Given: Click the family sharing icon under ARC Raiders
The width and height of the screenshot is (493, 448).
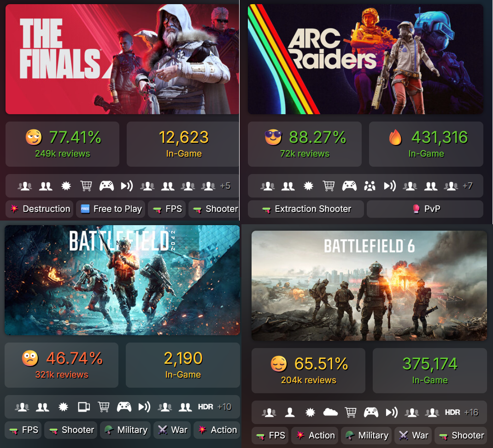Looking at the screenshot, I should pyautogui.click(x=370, y=186).
